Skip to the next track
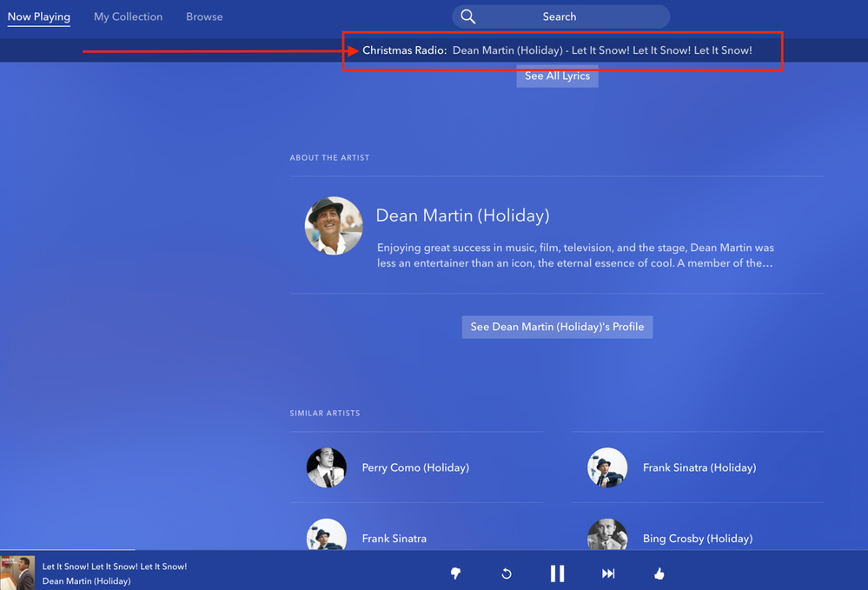This screenshot has height=590, width=868. click(x=608, y=573)
